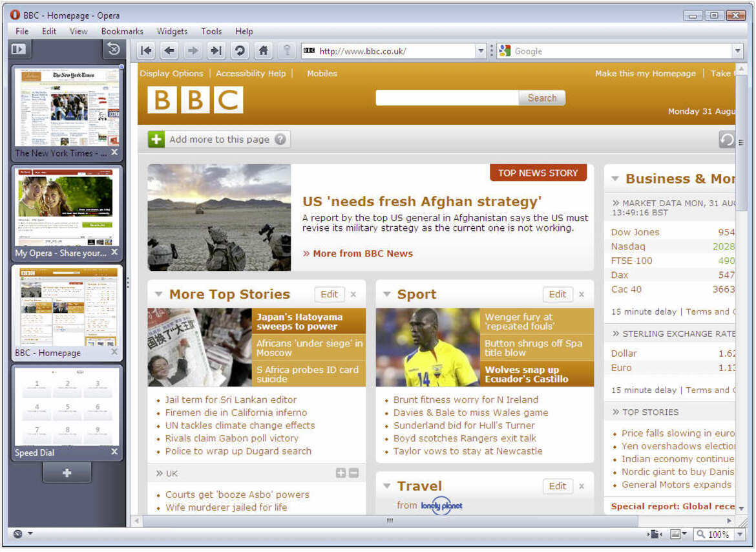Click the BBC page reset refresh icon

[x=726, y=140]
